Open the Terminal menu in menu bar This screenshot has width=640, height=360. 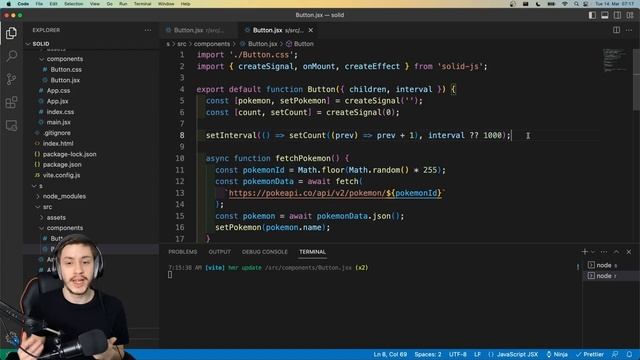coord(142,4)
